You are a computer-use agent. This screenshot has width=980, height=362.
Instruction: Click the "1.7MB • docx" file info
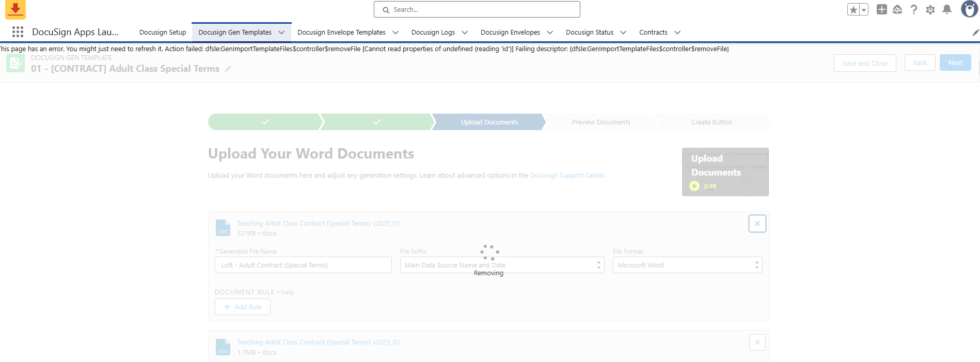pos(257,353)
